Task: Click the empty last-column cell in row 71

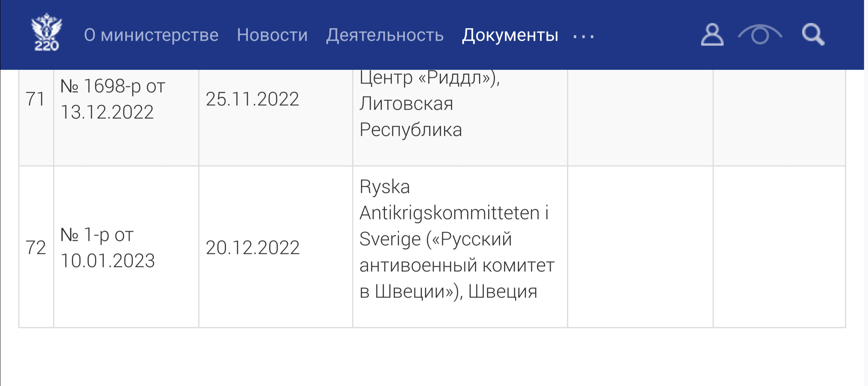Action: click(x=779, y=117)
